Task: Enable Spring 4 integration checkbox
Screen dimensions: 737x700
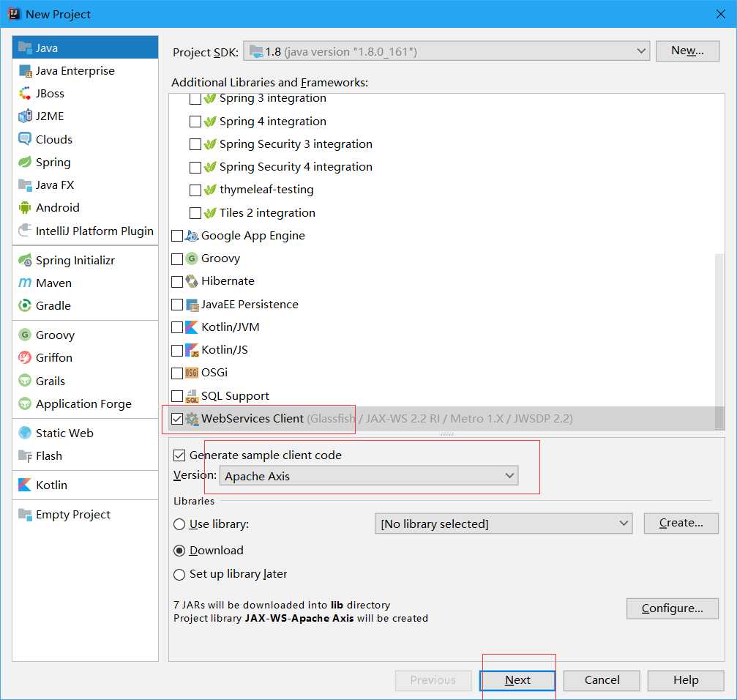Action: 195,122
